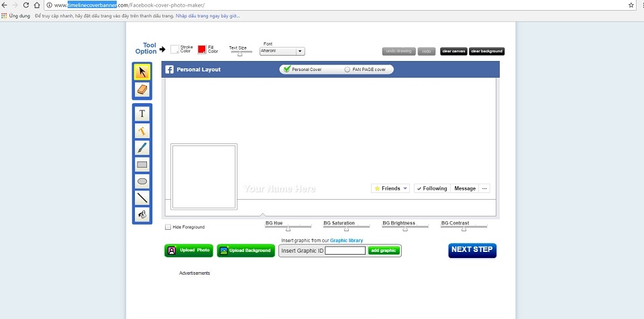The image size is (644, 319).
Task: Select the pen drawing tool
Action: tap(142, 148)
